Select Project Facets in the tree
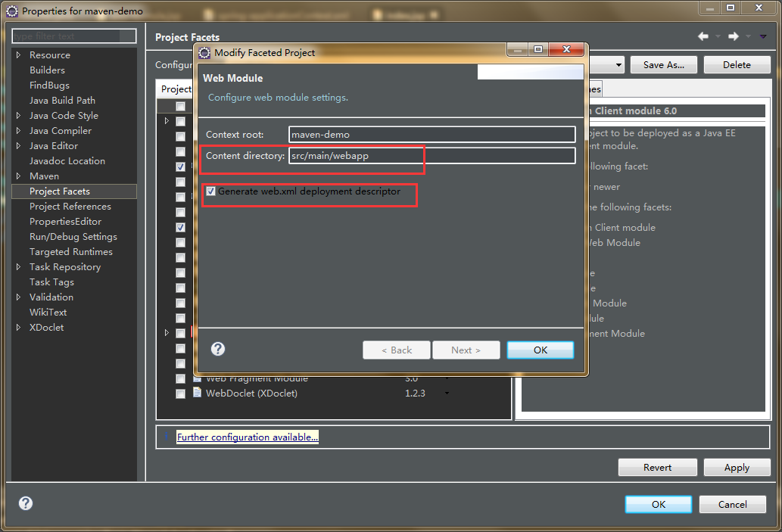Image resolution: width=782 pixels, height=532 pixels. [x=74, y=191]
